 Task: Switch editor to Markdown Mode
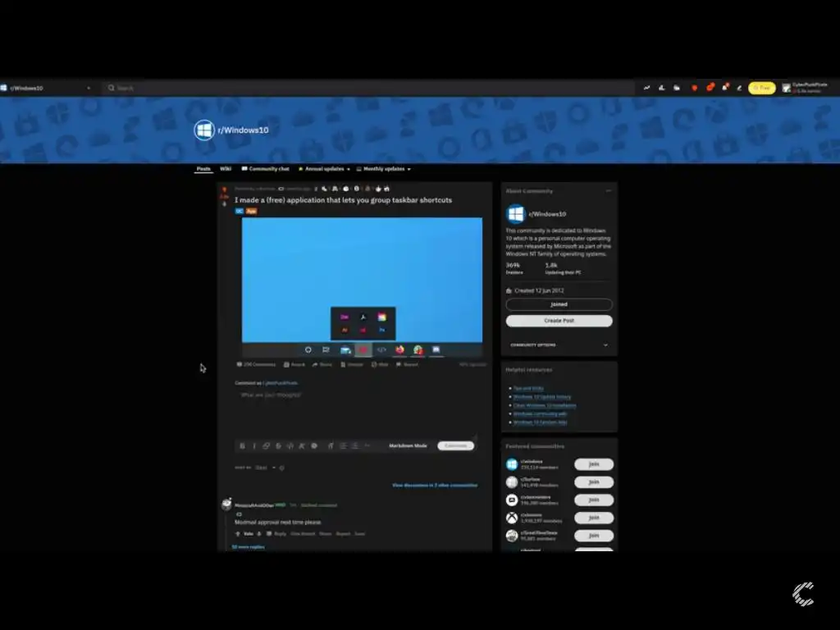coord(408,445)
